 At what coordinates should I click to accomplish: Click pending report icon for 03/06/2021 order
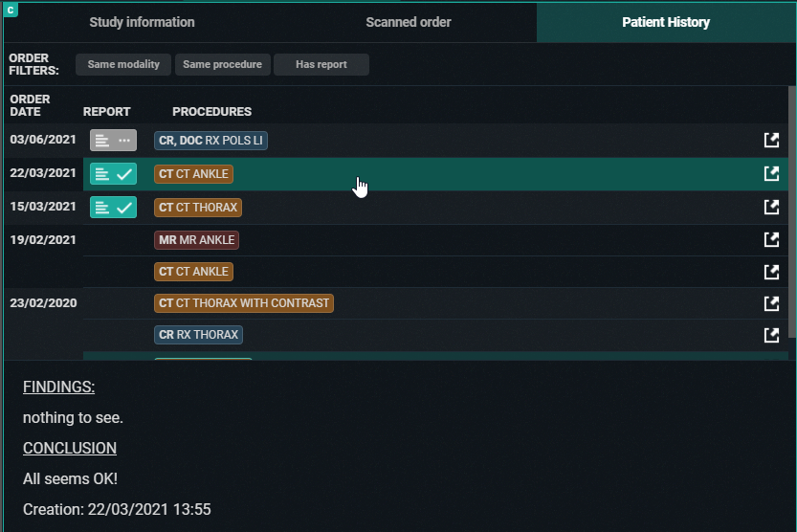(x=113, y=141)
